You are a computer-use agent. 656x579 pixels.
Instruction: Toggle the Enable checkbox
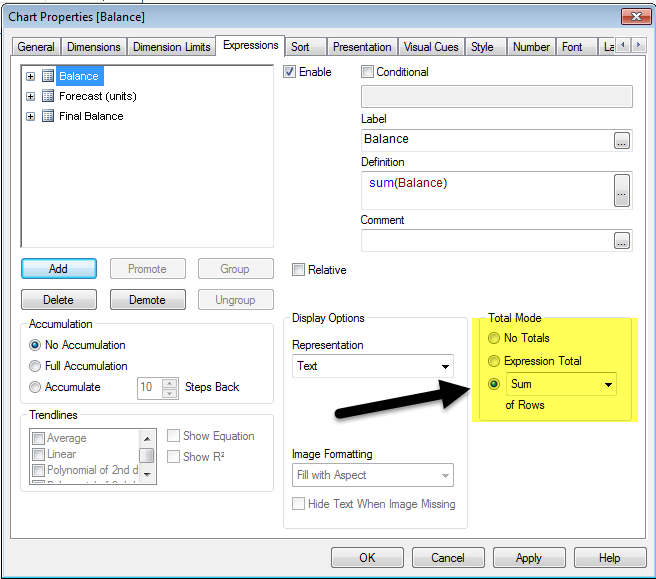click(x=290, y=72)
